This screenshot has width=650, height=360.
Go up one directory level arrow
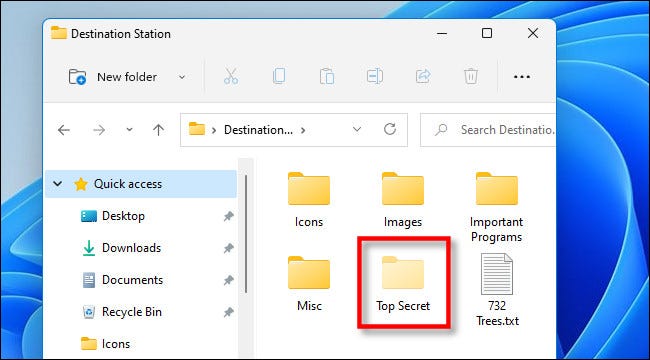tap(158, 130)
